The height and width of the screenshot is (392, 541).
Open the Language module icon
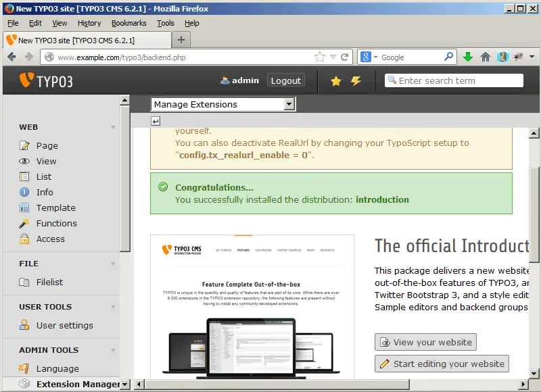click(24, 368)
